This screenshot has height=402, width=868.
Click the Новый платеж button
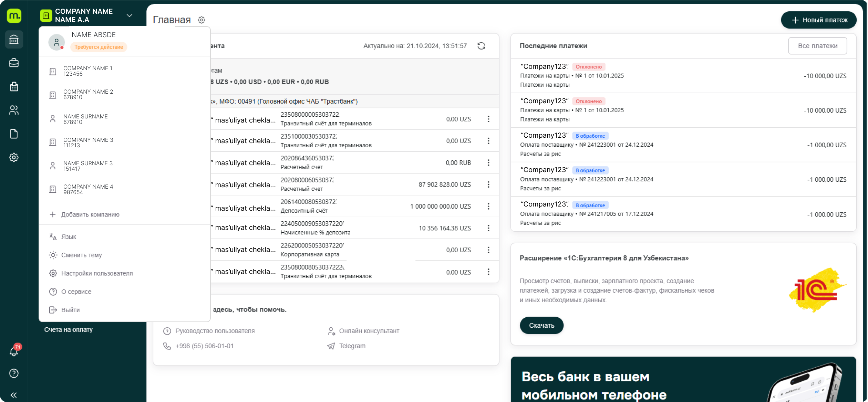(x=819, y=20)
